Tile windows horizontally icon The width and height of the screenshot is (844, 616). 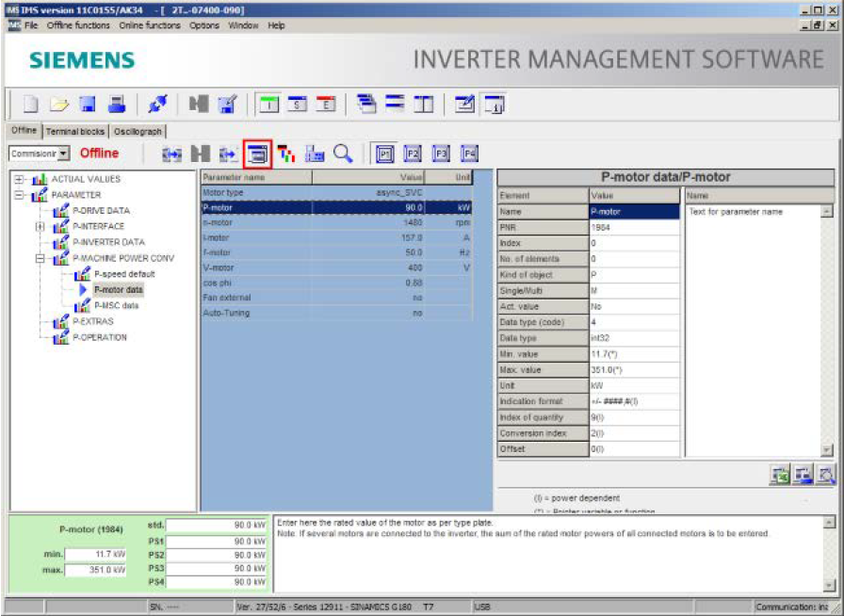pos(395,104)
